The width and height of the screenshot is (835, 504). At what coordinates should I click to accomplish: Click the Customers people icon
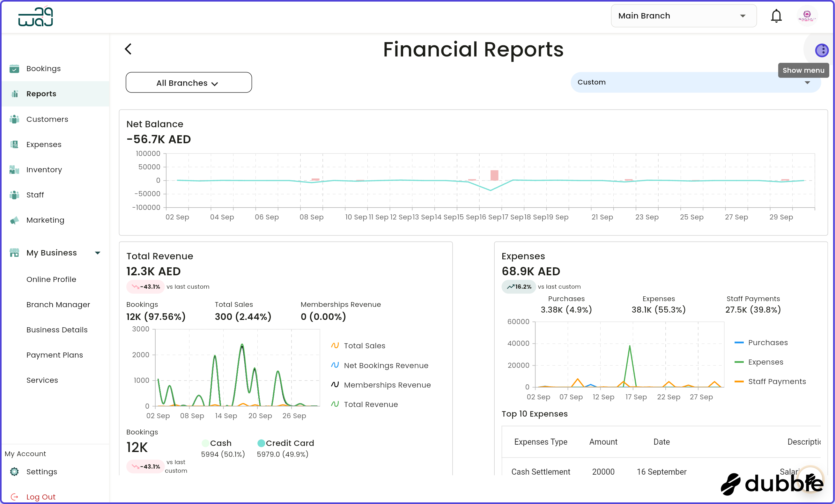(x=14, y=119)
